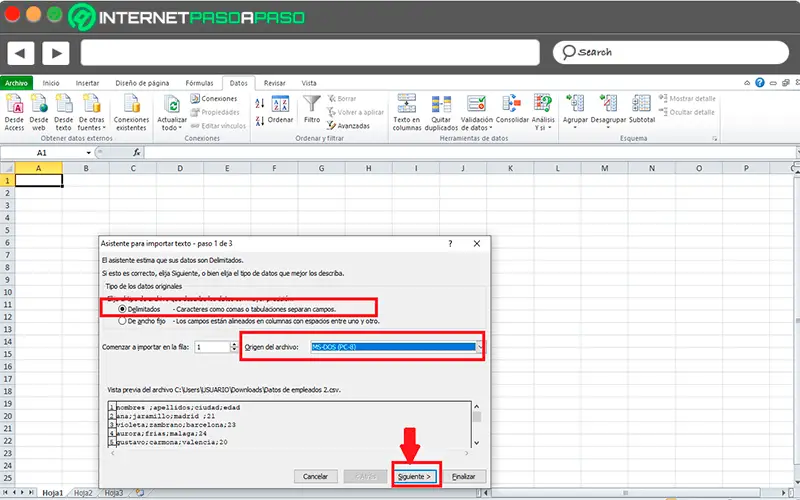
Task: Click the Desde texto import icon
Action: tap(64, 112)
